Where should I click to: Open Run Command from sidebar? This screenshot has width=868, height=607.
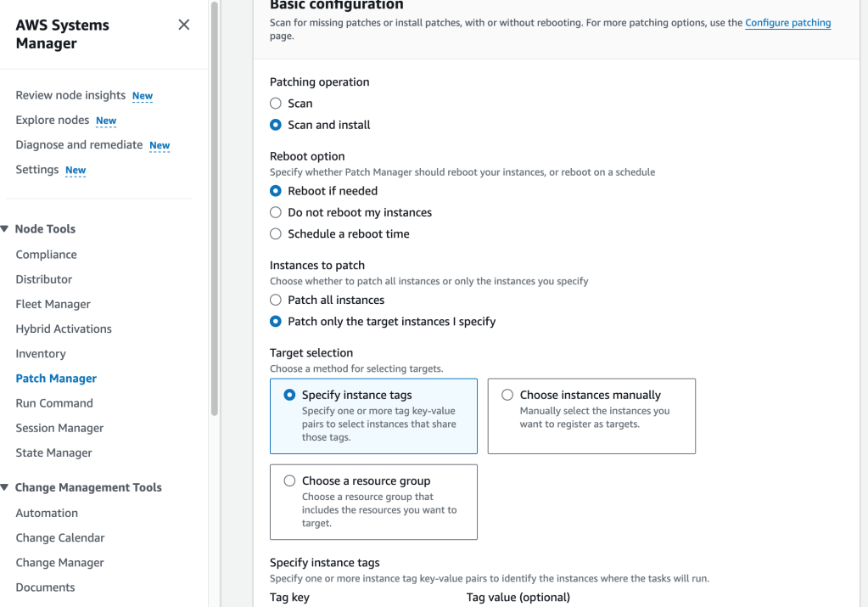tap(54, 403)
